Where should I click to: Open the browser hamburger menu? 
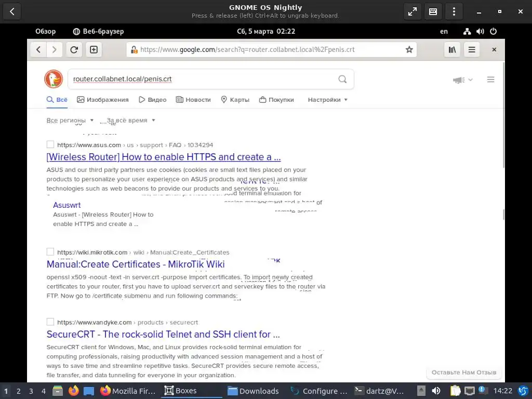click(x=472, y=49)
